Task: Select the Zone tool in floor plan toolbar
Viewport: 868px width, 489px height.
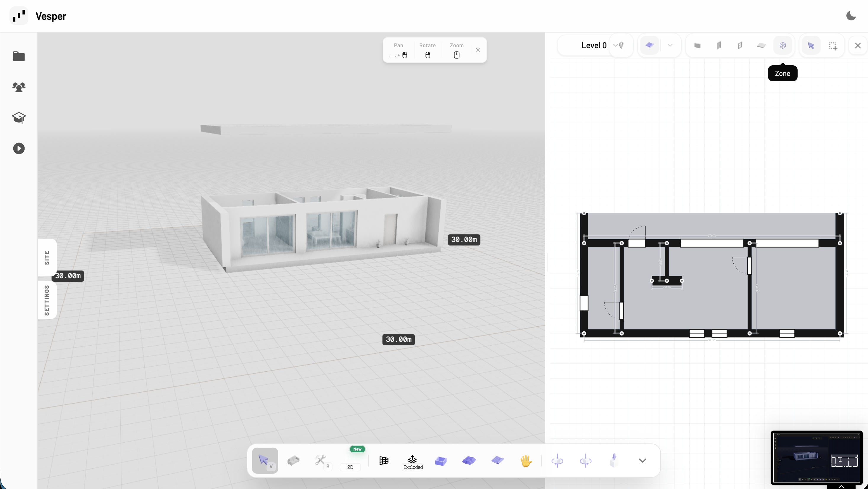Action: pos(783,46)
